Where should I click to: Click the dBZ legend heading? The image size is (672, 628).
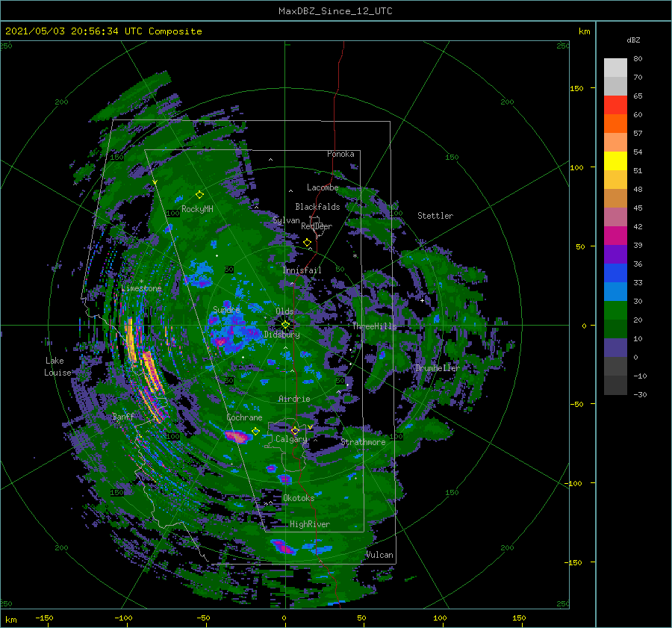633,40
